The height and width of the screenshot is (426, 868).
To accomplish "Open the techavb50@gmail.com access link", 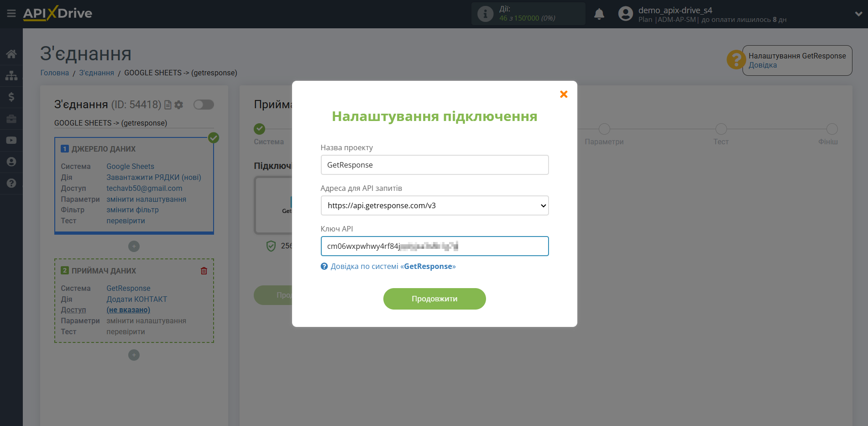I will 144,188.
